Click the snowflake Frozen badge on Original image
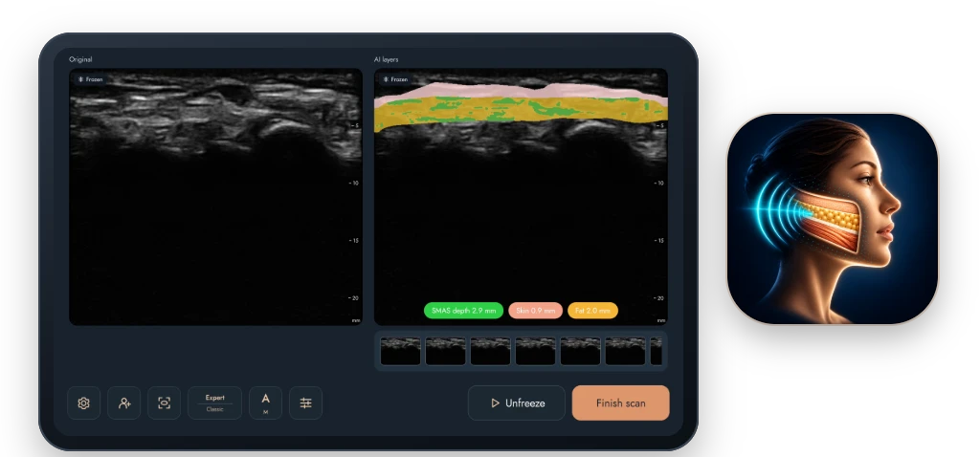This screenshot has height=457, width=980. [x=91, y=80]
